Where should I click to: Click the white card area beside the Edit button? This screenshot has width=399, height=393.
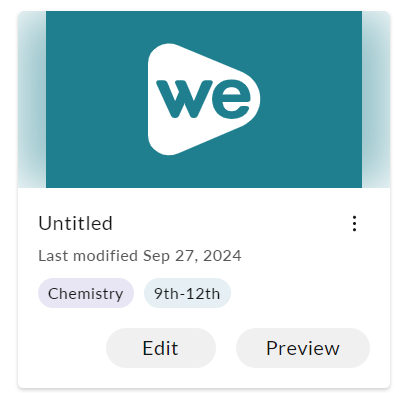coord(63,348)
